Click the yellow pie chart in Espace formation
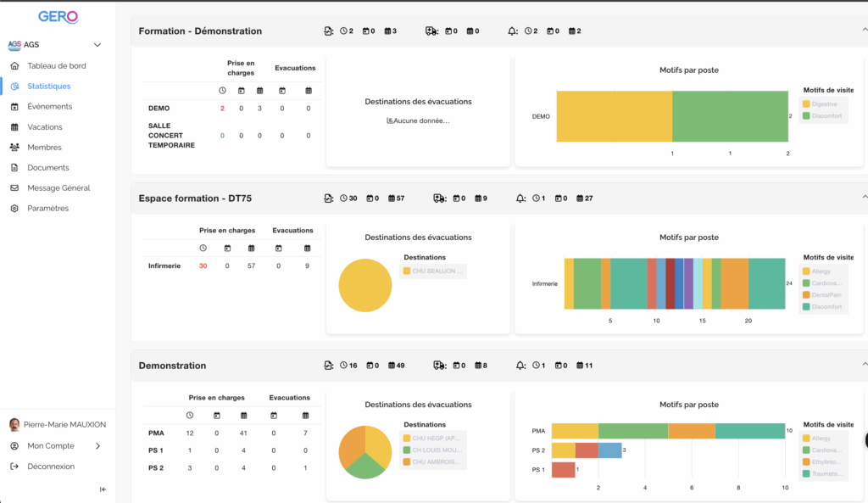868x503 pixels. click(x=364, y=285)
